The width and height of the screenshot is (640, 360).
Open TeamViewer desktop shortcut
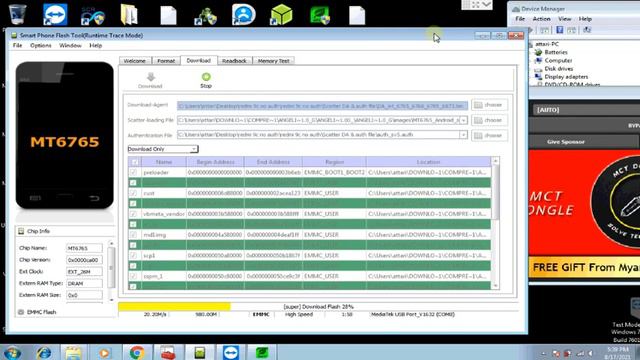(55, 14)
